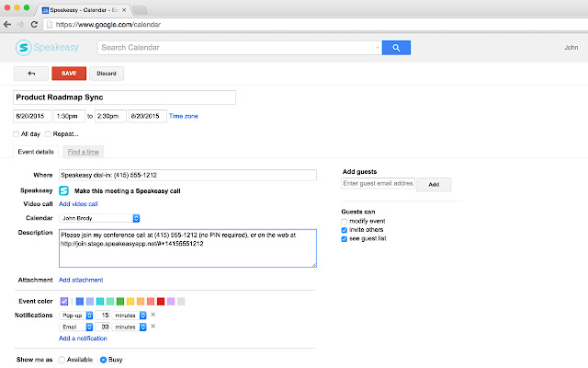Click the Speakeasy logo icon in header

click(23, 48)
